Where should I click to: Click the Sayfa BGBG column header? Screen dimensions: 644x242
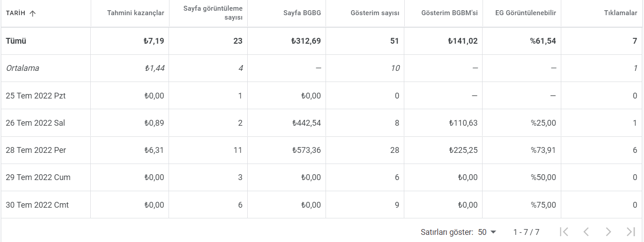point(302,13)
